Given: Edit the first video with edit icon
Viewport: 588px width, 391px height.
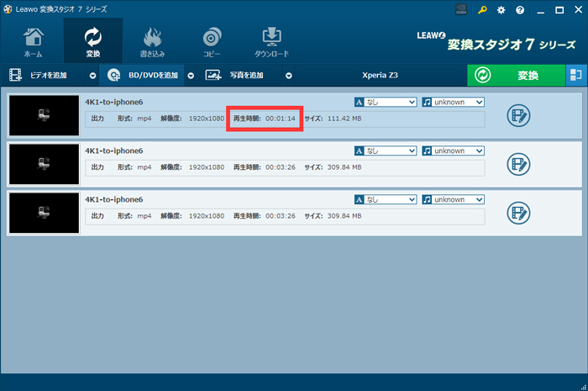Looking at the screenshot, I should click(x=519, y=116).
